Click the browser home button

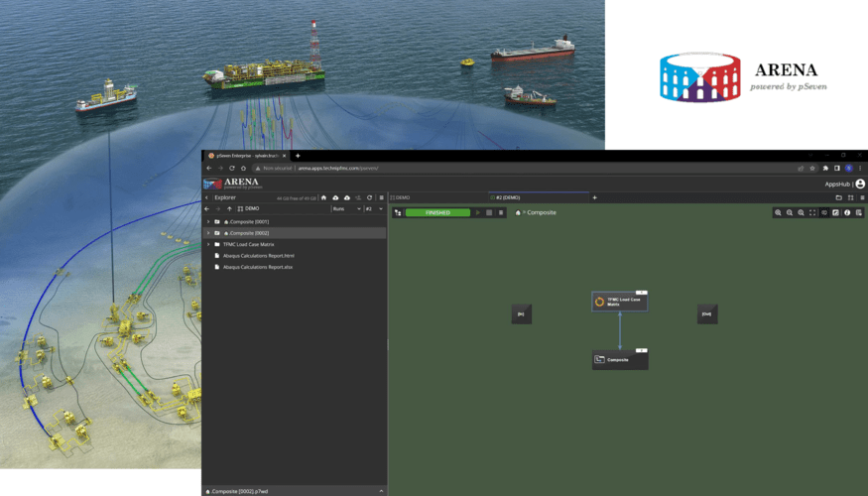tap(243, 169)
